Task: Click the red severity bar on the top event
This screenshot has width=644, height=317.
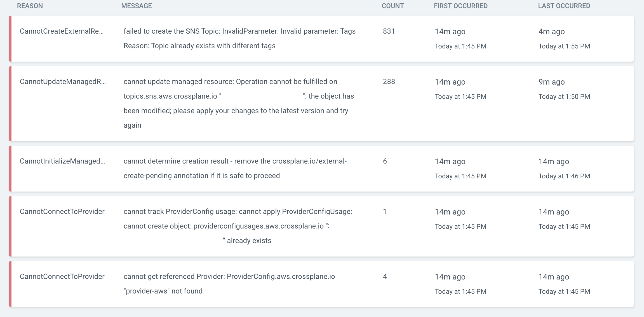Action: [x=10, y=38]
